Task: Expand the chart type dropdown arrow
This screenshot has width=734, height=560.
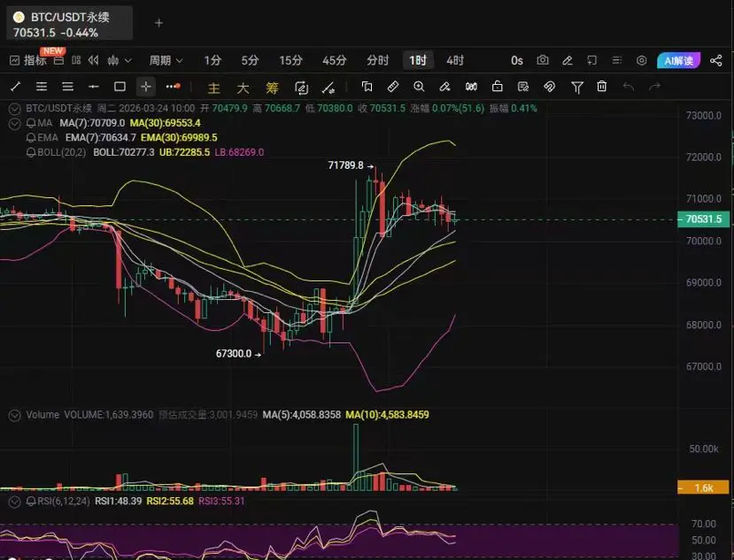Action: point(127,60)
